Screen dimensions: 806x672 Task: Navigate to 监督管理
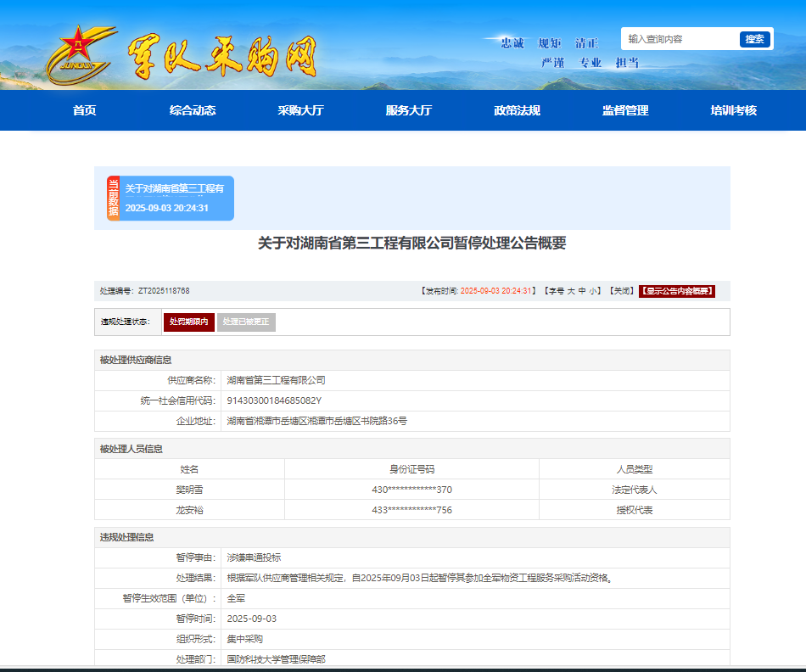point(625,110)
